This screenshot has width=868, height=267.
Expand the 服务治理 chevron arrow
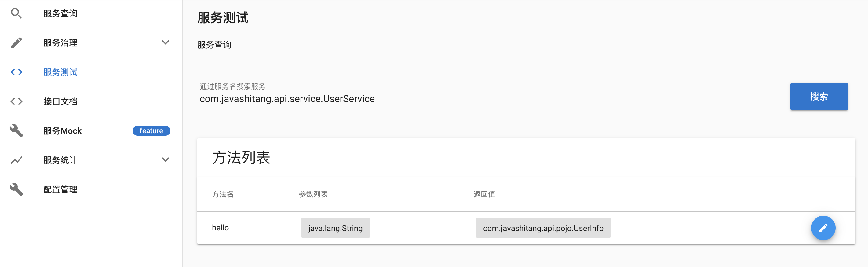tap(165, 42)
